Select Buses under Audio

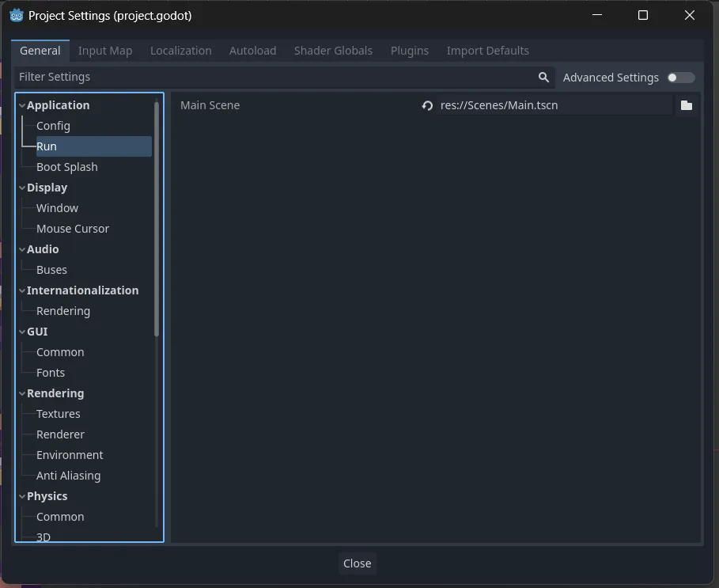tap(51, 270)
